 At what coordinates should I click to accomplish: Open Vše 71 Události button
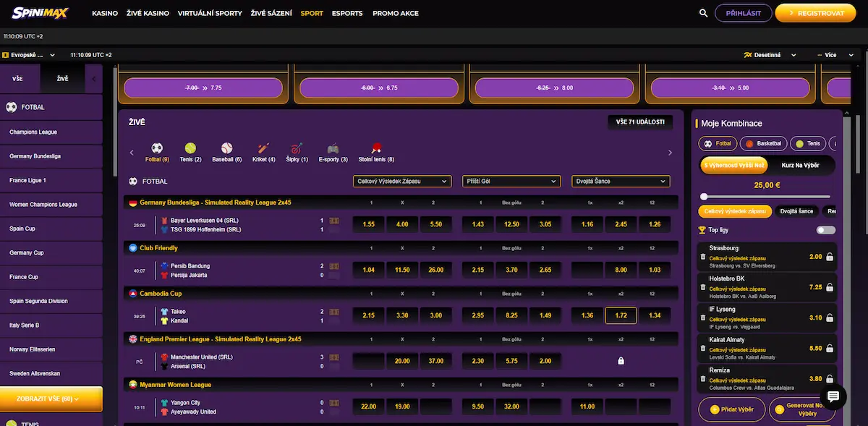tap(640, 122)
